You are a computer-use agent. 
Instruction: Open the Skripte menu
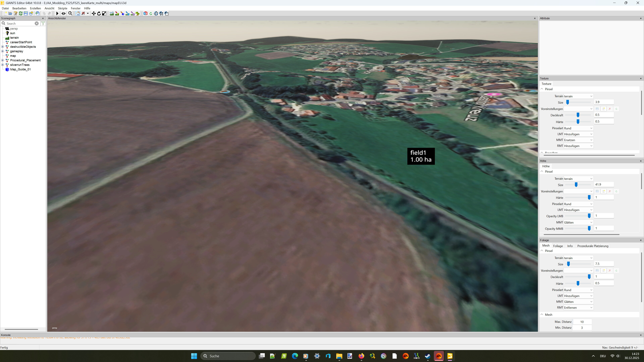pyautogui.click(x=63, y=8)
